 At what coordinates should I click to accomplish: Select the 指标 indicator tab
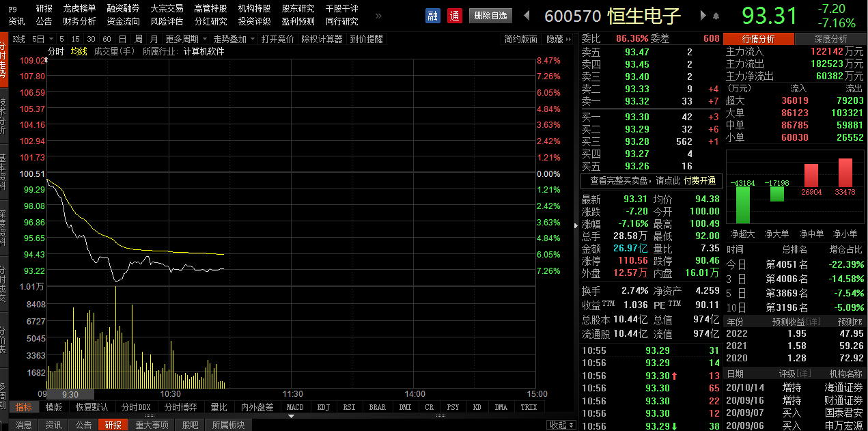click(x=24, y=407)
